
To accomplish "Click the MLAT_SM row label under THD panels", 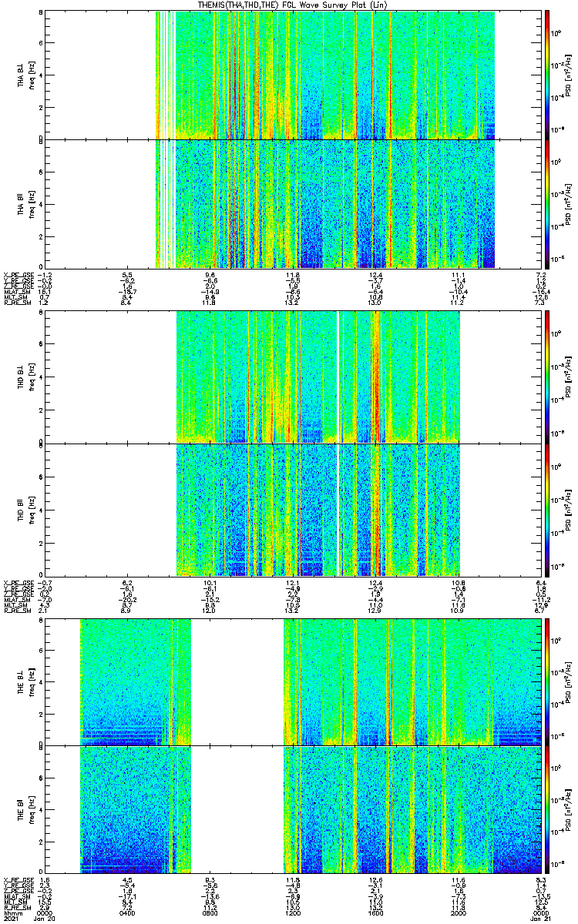I will pyautogui.click(x=18, y=599).
